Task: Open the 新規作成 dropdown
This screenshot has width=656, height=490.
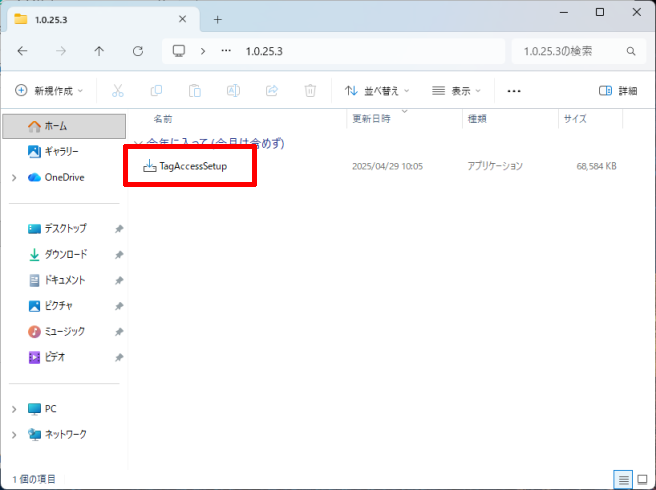Action: (49, 90)
